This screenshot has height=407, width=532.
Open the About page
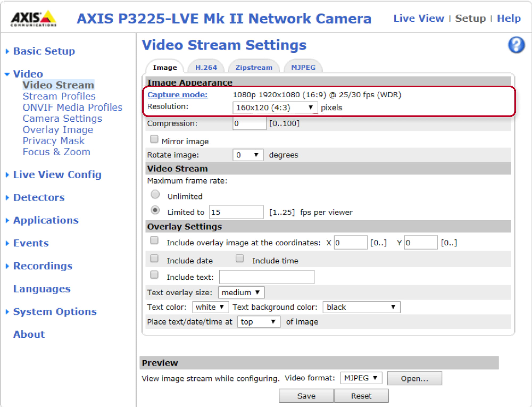pos(29,334)
